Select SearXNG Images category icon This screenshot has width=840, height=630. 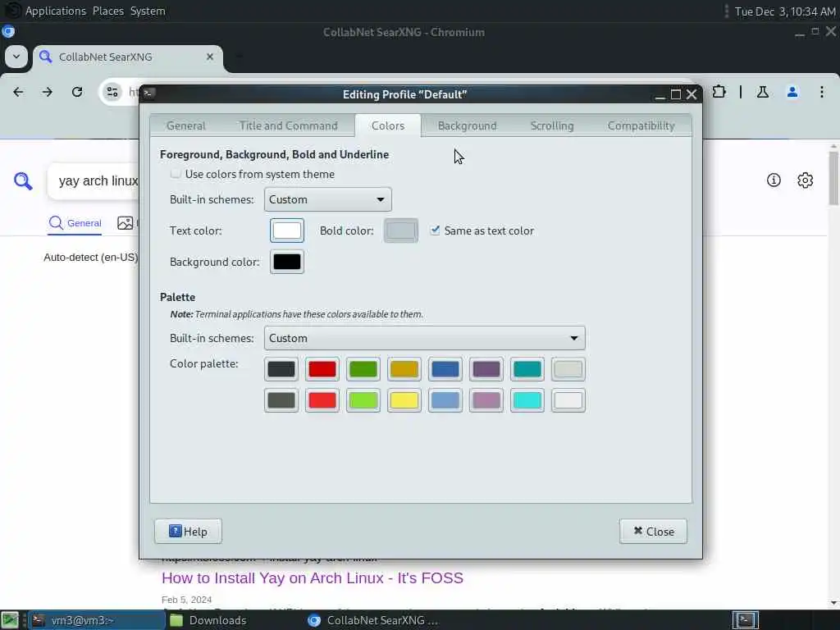point(126,223)
